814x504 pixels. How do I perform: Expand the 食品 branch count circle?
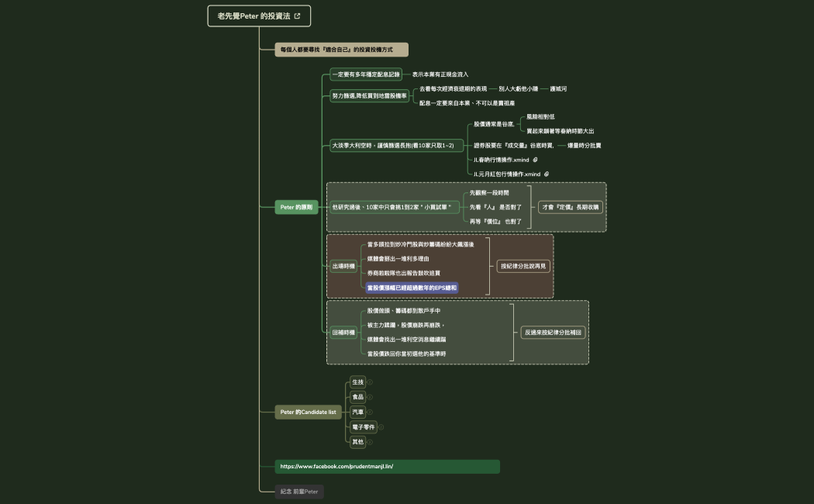(x=370, y=397)
